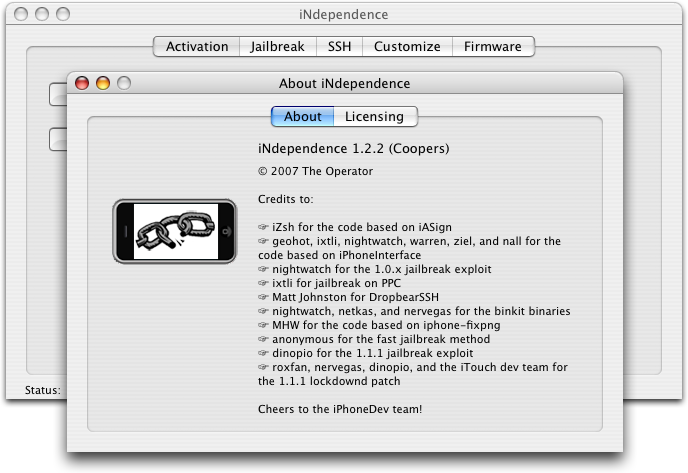Open the Jailbreak tab

tap(278, 47)
